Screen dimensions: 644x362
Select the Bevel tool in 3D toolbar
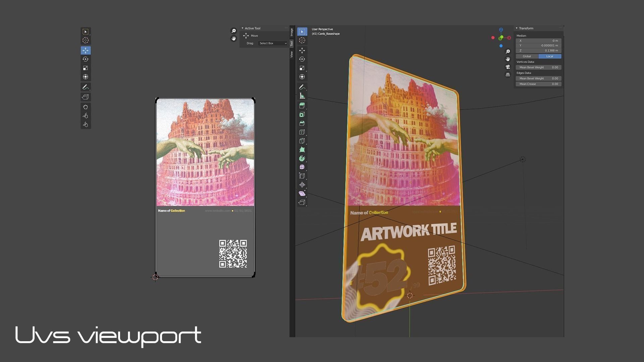click(x=302, y=123)
